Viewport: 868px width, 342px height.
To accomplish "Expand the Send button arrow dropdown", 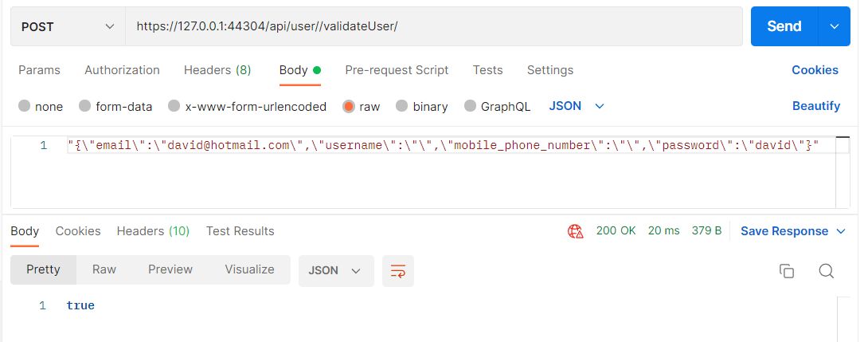I will (835, 26).
